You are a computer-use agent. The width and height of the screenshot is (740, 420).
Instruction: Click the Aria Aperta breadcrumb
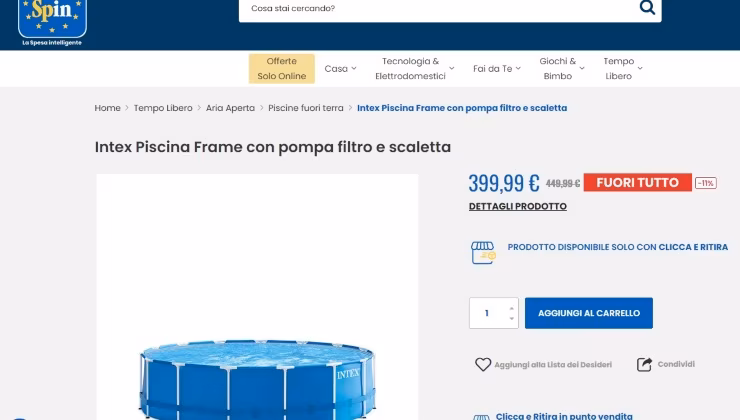pyautogui.click(x=230, y=108)
